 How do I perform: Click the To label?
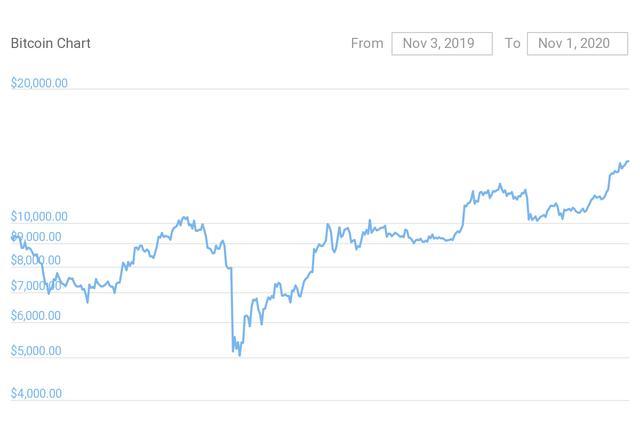point(512,43)
